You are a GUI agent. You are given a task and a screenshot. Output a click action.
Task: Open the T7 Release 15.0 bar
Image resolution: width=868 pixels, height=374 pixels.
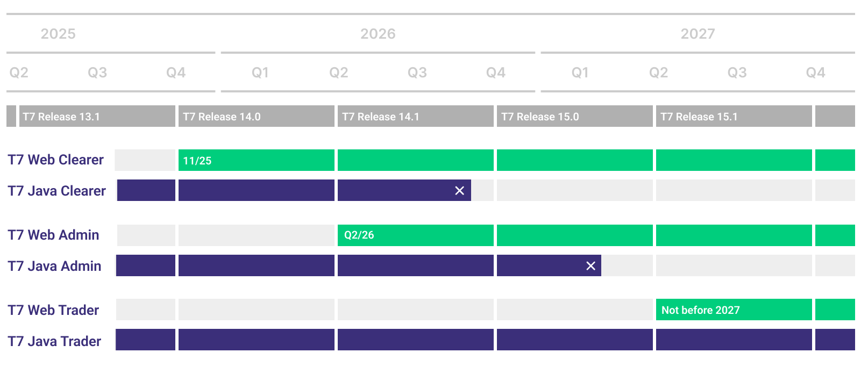point(574,117)
